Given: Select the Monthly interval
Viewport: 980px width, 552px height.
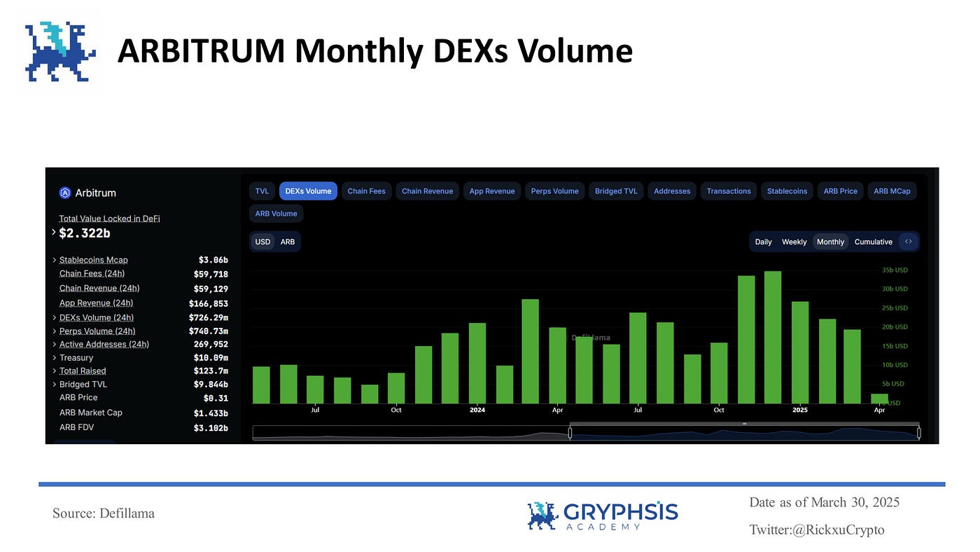Looking at the screenshot, I should [830, 242].
